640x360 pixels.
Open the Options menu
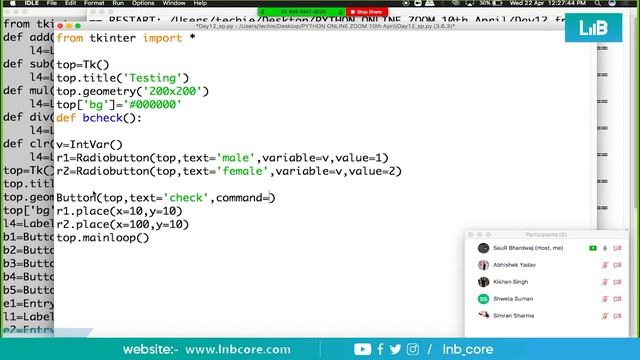point(143,3)
